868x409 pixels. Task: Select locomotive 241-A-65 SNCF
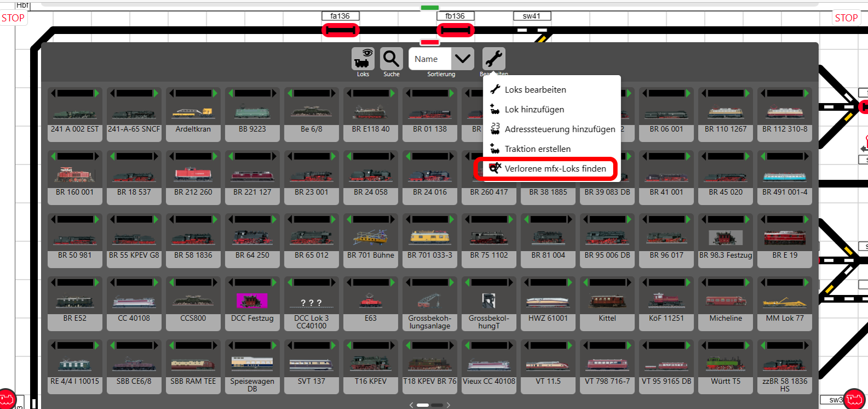[x=134, y=115]
